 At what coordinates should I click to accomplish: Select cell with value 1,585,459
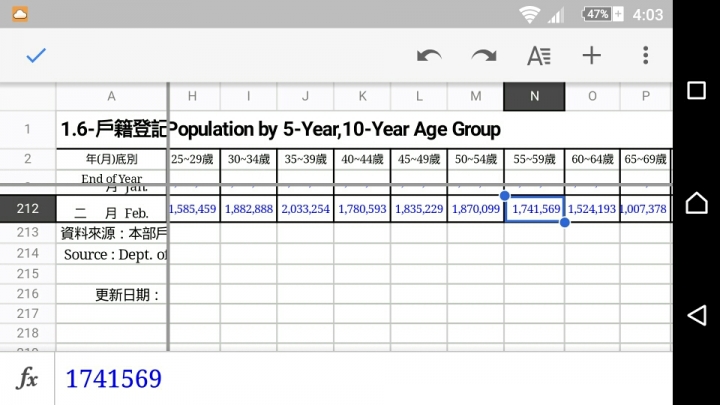pos(195,209)
